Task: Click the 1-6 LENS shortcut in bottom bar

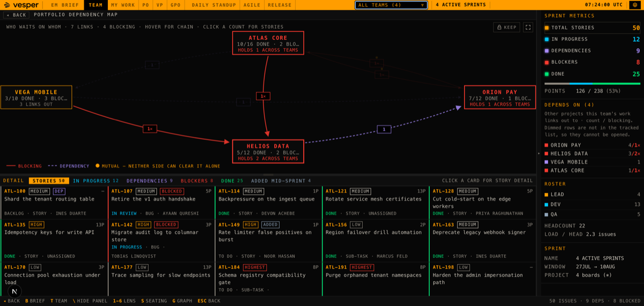Action: [x=125, y=301]
